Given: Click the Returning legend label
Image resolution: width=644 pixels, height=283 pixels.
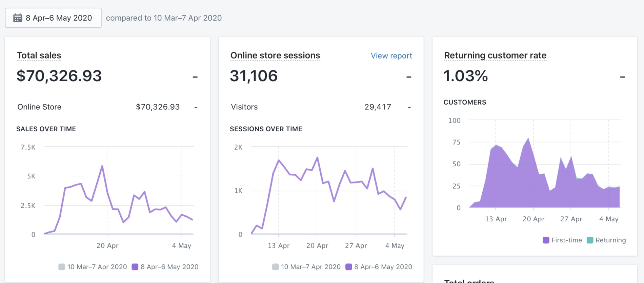Looking at the screenshot, I should tap(610, 240).
